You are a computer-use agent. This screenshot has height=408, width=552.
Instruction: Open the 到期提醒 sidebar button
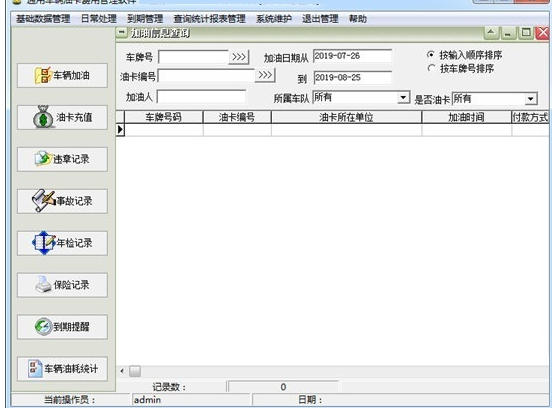tap(62, 327)
